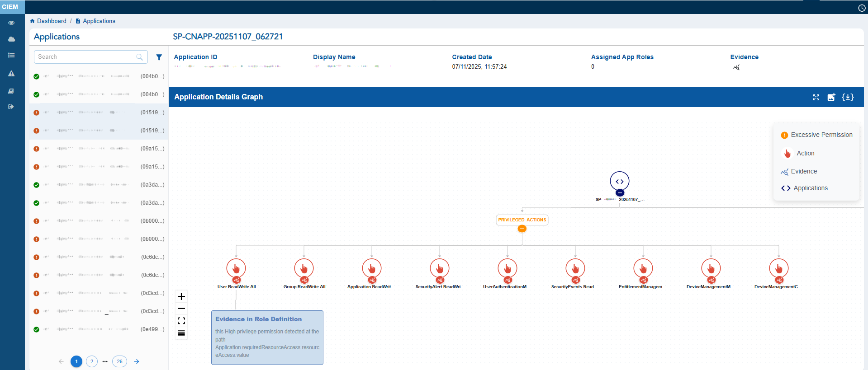Open the eye icon in left sidebar
Screen dimensions: 868x370
coord(11,23)
